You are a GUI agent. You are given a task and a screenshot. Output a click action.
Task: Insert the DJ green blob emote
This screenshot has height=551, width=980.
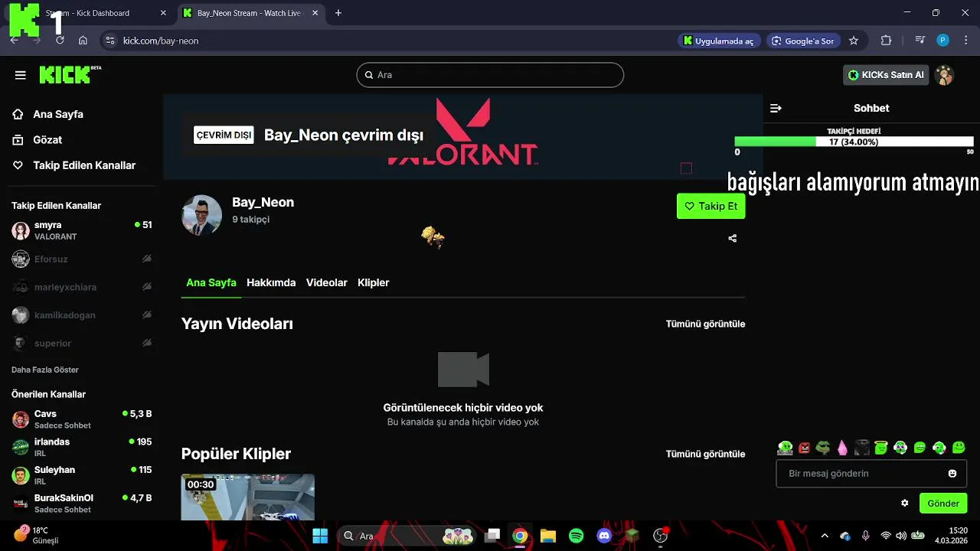(x=785, y=448)
